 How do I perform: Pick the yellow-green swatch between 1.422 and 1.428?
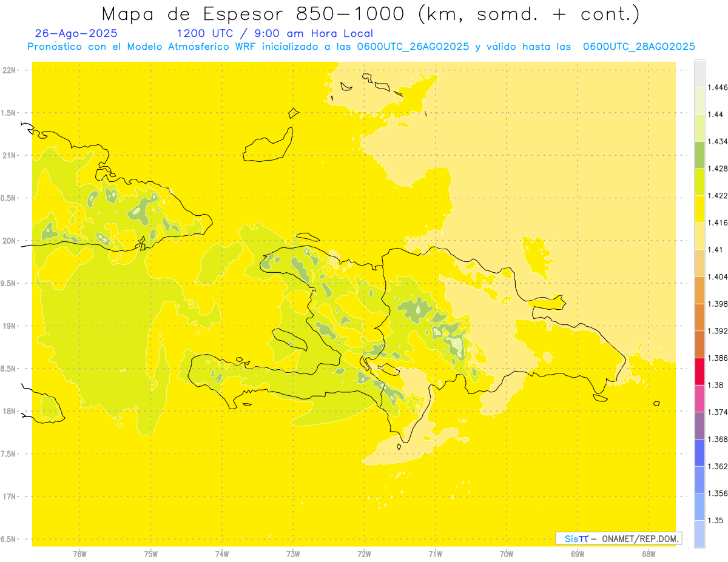[x=699, y=182]
